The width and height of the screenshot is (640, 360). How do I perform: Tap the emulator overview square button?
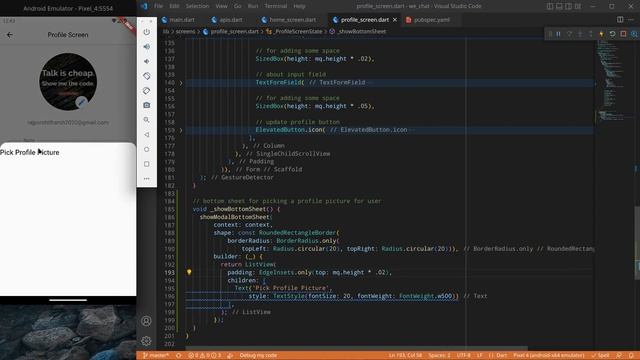tap(147, 164)
